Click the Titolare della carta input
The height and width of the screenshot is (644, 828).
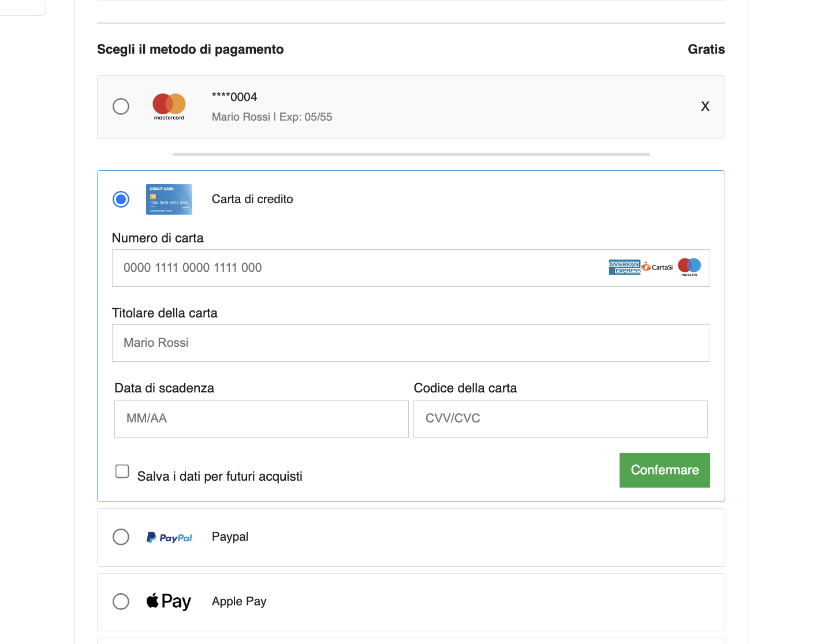[x=411, y=343]
